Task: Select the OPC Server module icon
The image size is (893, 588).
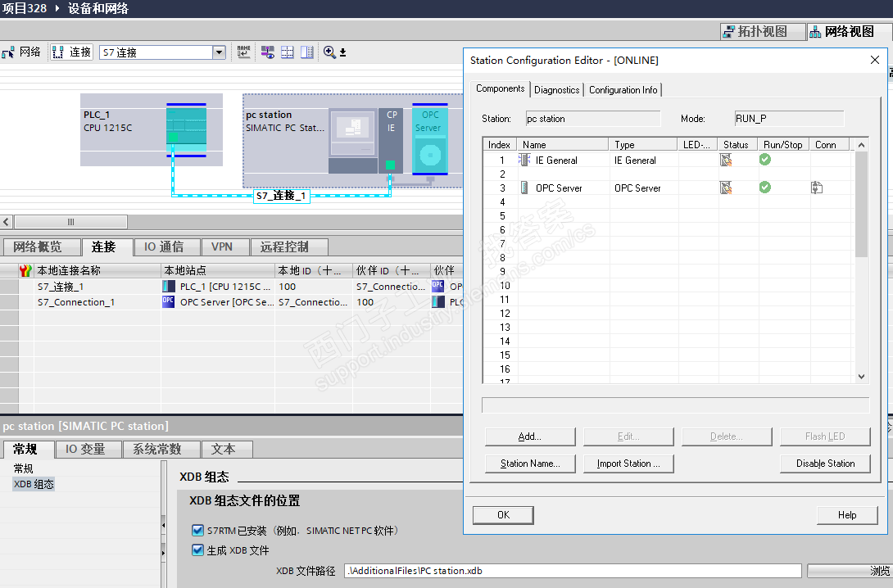Action: pyautogui.click(x=430, y=139)
